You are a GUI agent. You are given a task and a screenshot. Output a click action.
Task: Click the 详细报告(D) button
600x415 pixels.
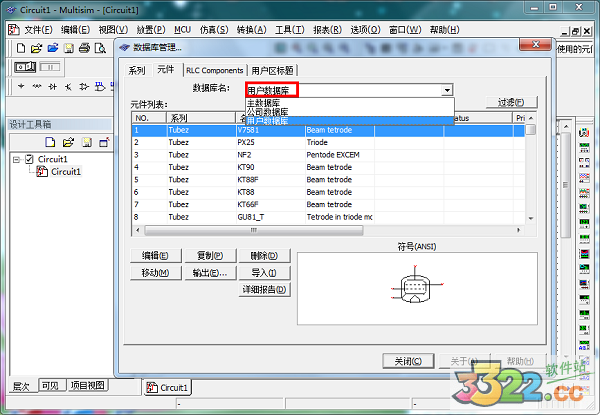[264, 290]
